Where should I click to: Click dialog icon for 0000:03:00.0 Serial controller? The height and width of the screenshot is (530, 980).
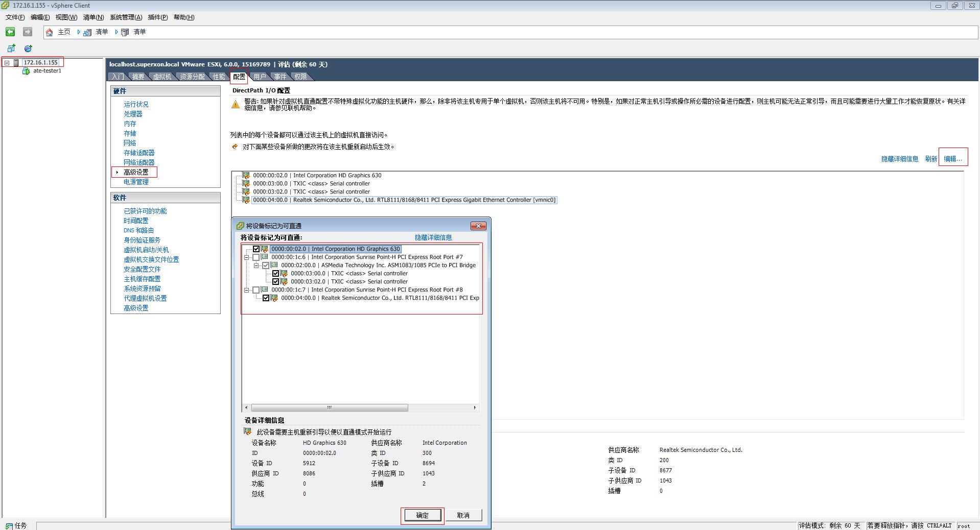(x=284, y=274)
